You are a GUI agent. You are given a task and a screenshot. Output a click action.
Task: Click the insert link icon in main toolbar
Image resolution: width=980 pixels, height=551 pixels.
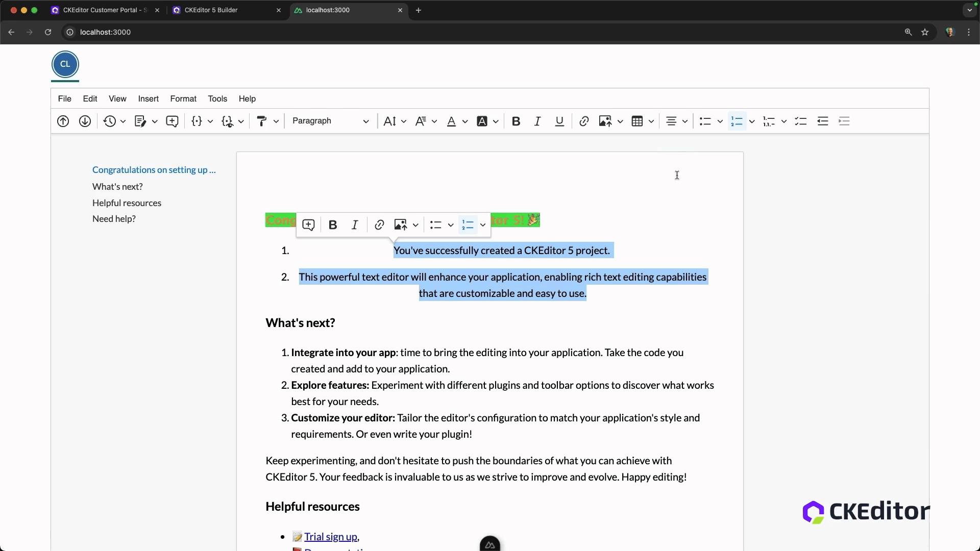584,121
